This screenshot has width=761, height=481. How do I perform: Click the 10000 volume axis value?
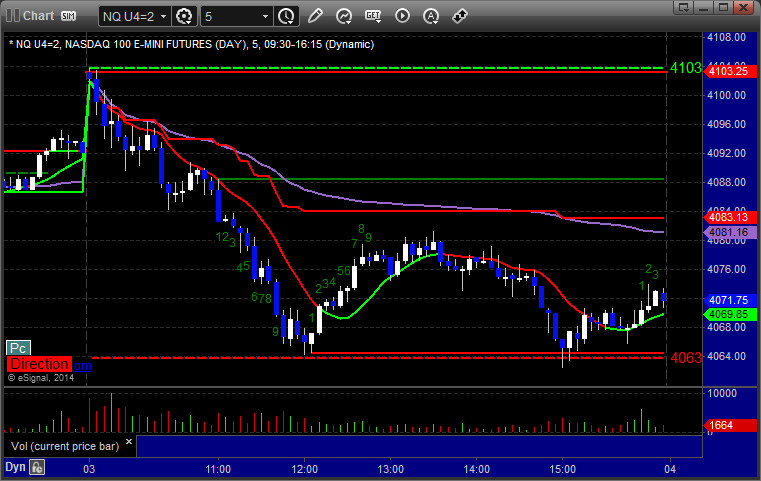click(x=722, y=393)
